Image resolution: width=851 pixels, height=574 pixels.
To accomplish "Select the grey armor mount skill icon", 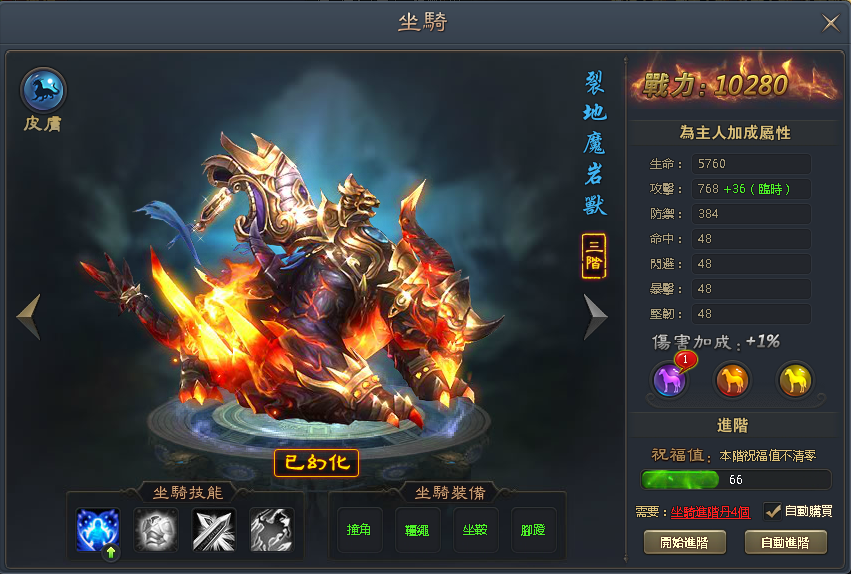I will tap(156, 530).
